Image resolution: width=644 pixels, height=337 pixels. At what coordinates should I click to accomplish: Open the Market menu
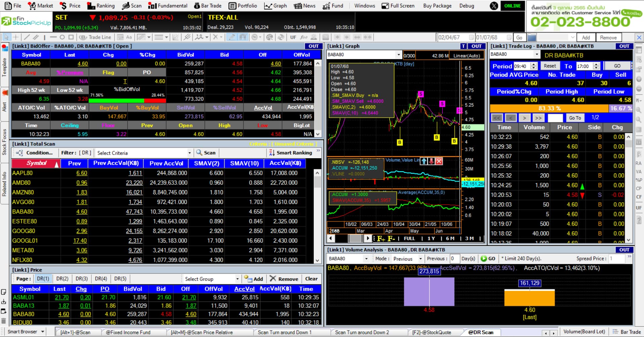40,6
